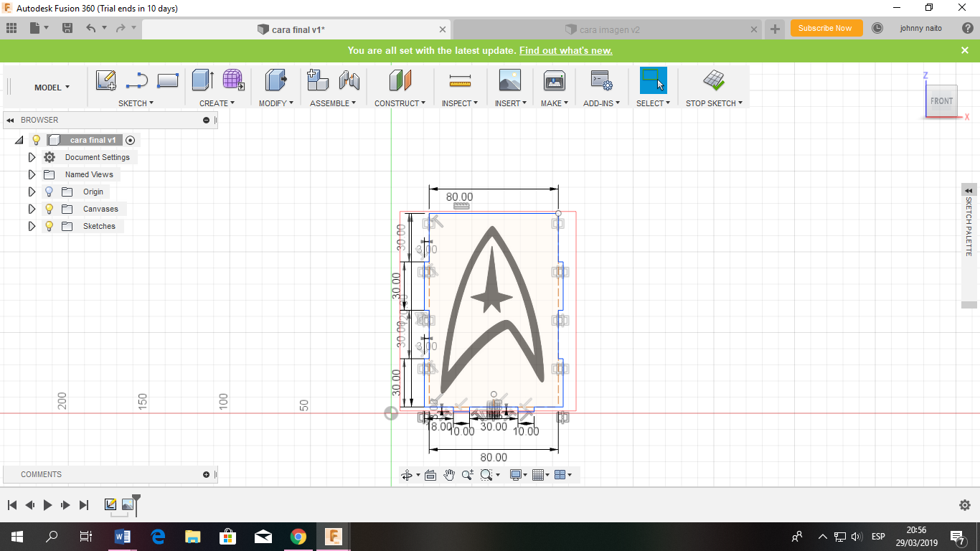Click the Insert image icon

pos(509,80)
